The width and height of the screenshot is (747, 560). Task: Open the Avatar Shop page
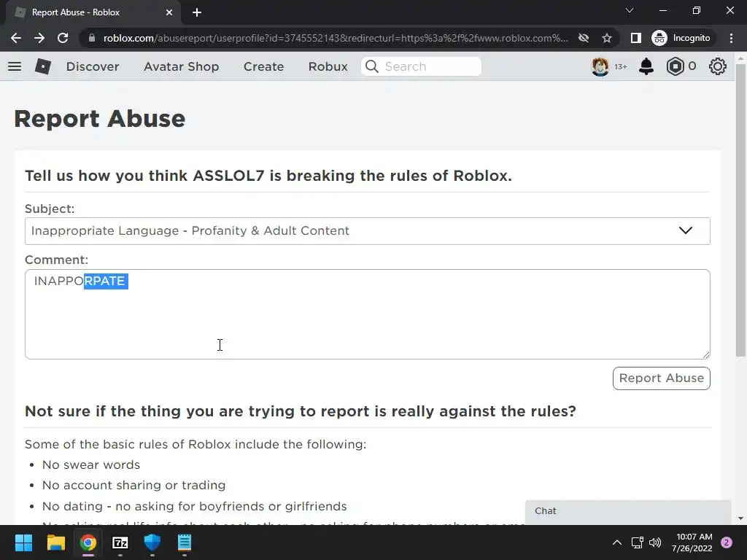click(x=181, y=66)
